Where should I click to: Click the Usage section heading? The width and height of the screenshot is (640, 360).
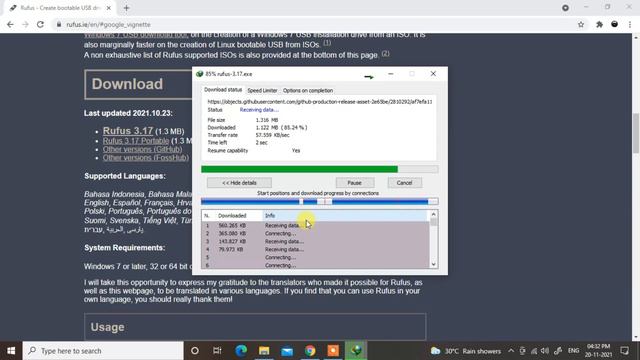click(x=107, y=327)
